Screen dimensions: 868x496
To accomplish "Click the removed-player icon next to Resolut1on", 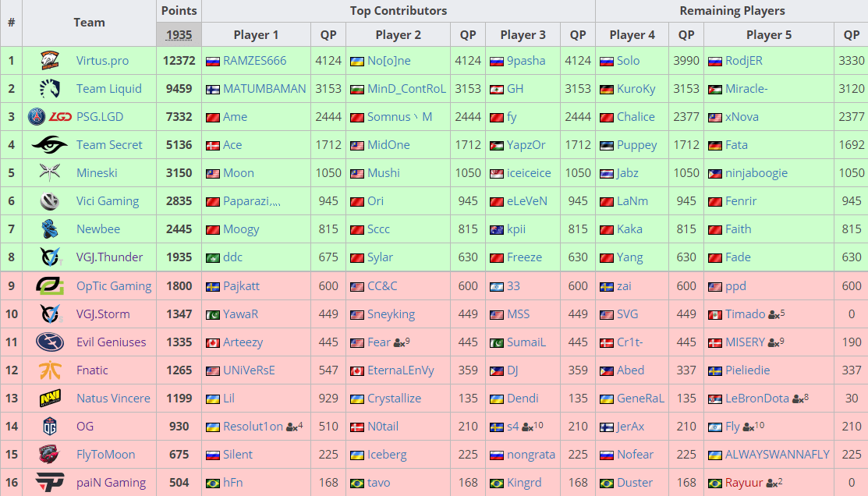I will (291, 427).
